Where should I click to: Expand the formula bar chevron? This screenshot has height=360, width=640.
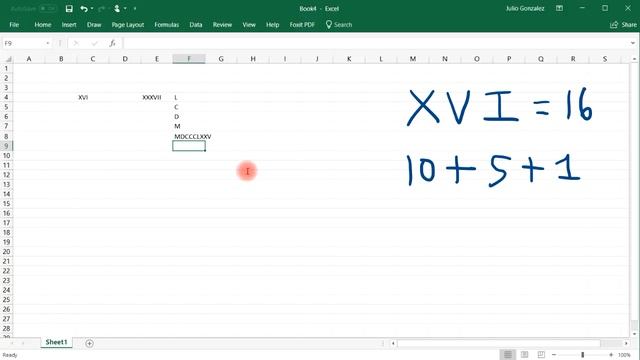click(x=633, y=43)
